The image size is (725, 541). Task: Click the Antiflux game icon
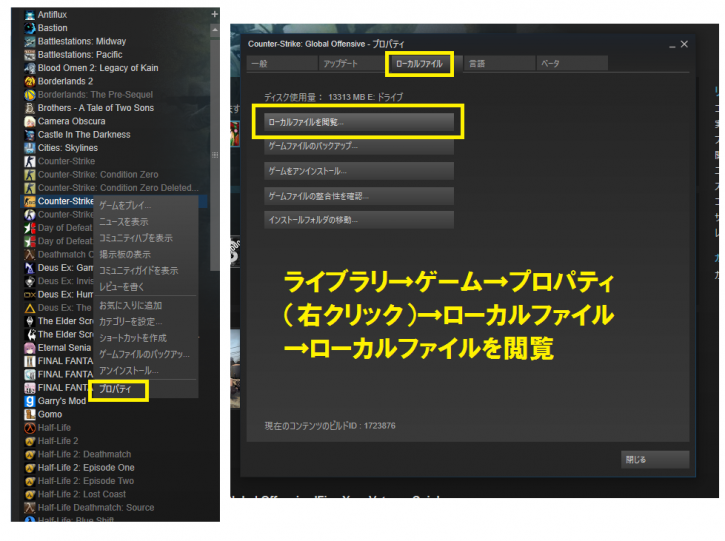click(30, 15)
